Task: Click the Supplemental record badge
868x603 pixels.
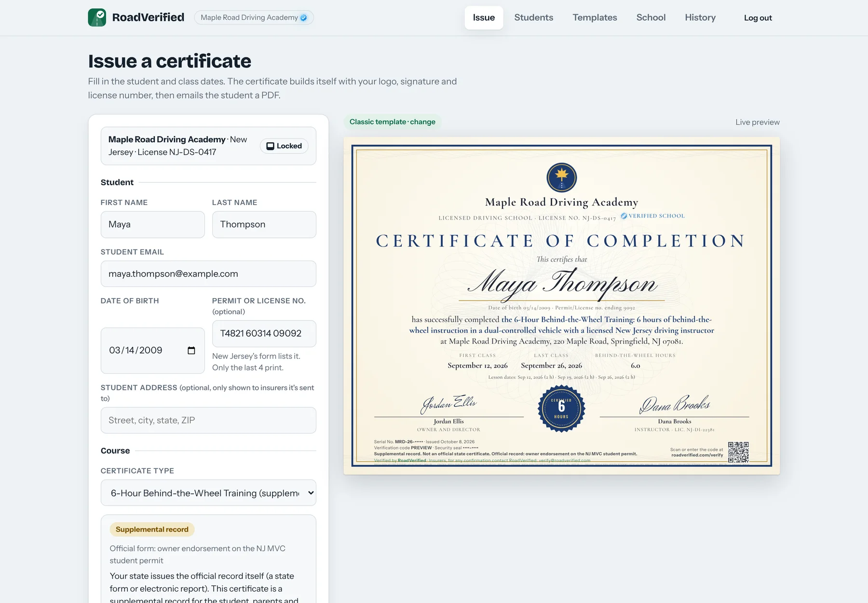Action: 152,529
